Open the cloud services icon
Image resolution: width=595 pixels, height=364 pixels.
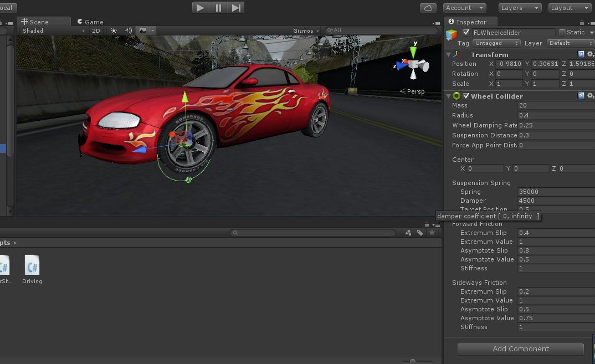tap(428, 8)
